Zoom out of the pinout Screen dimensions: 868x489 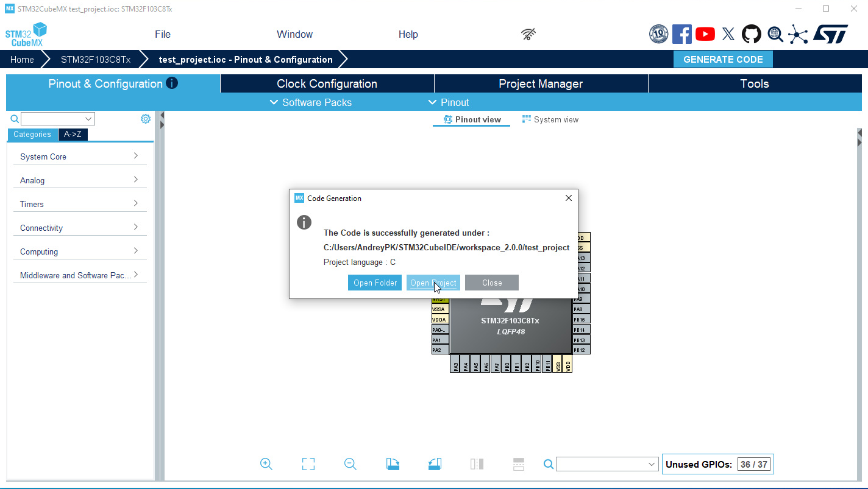pyautogui.click(x=350, y=464)
